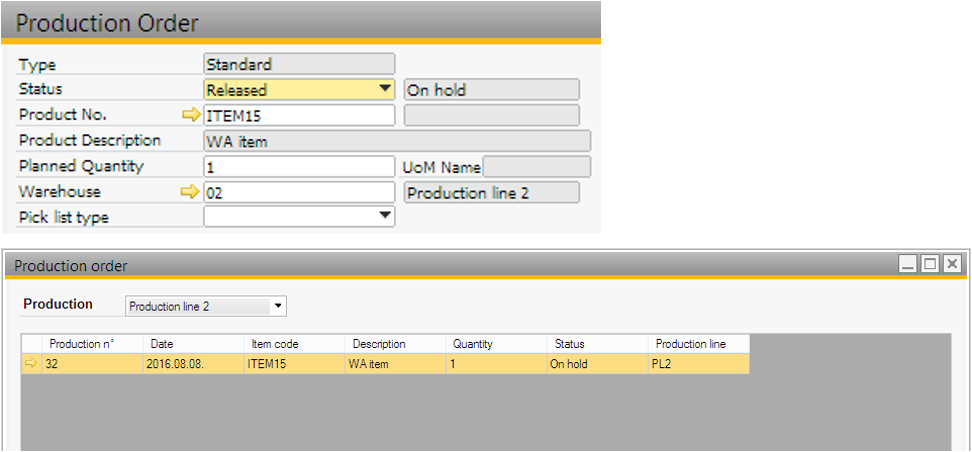Sort by the Date column header
The image size is (972, 452).
tap(194, 344)
